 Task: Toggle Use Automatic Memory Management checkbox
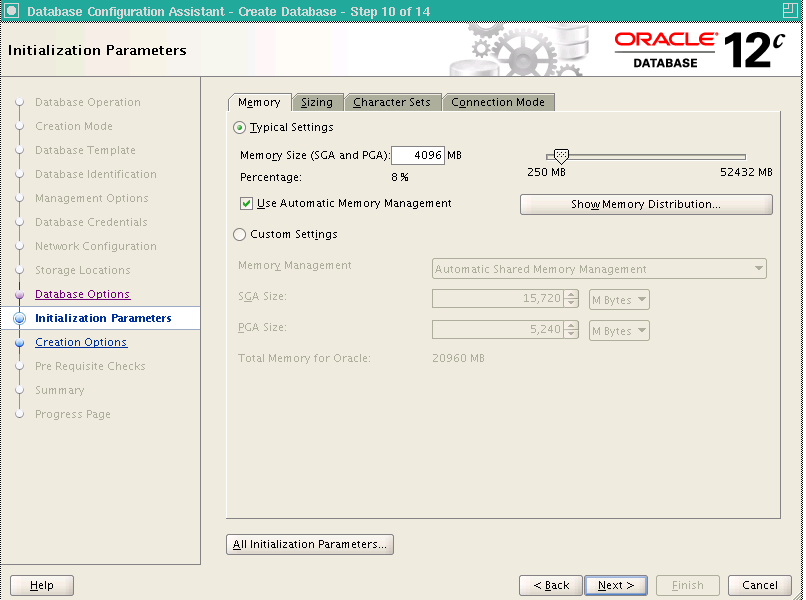[x=246, y=204]
